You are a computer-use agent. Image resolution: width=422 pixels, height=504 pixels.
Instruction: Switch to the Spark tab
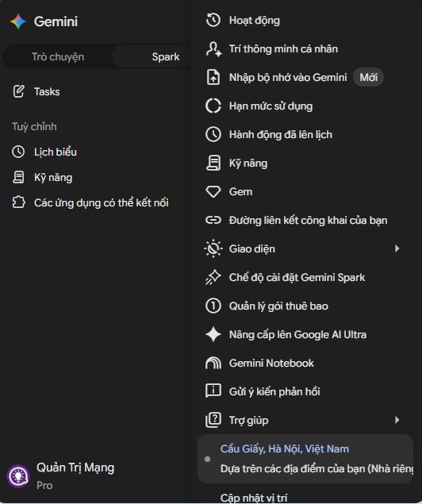tap(166, 56)
